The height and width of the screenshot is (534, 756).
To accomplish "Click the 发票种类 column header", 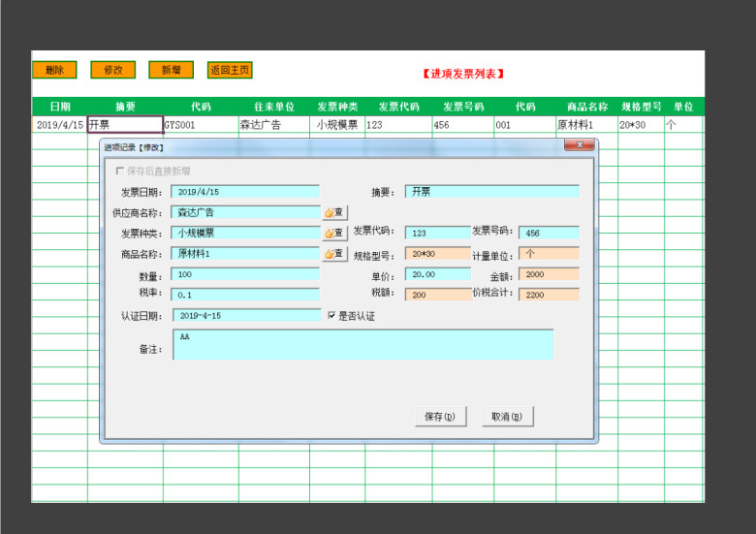I will coord(337,107).
